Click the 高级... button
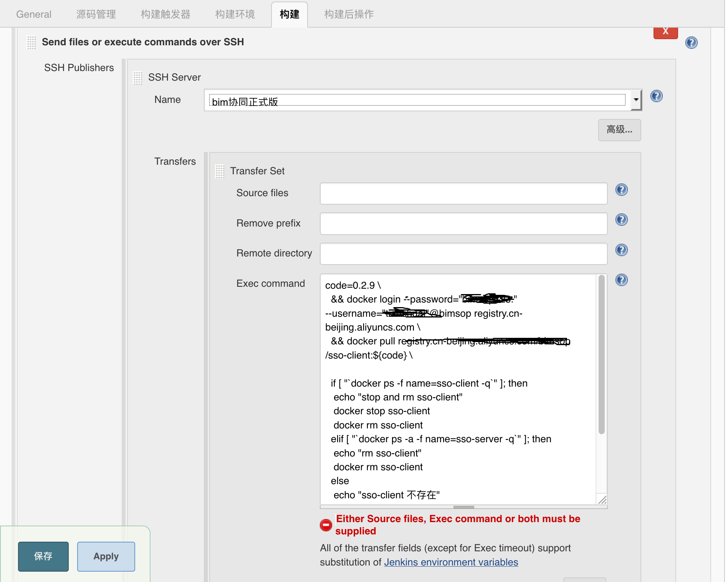Viewport: 728px width, 582px height. click(619, 130)
